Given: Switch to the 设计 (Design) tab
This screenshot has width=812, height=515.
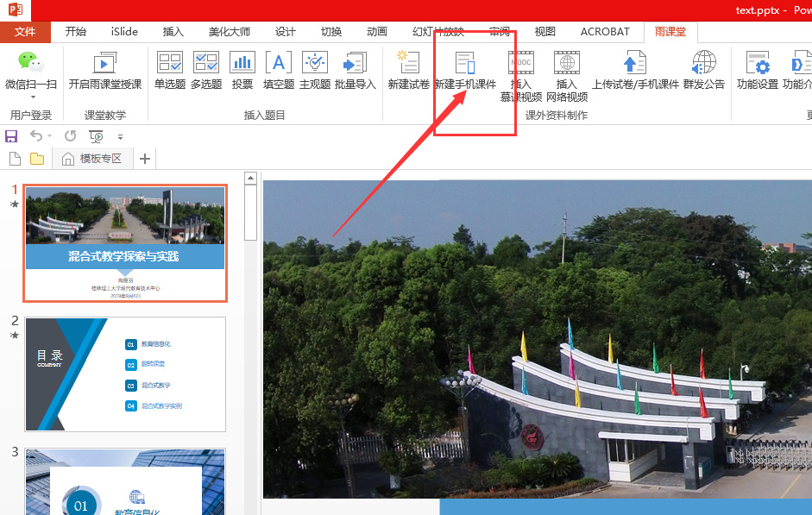Looking at the screenshot, I should click(x=286, y=32).
